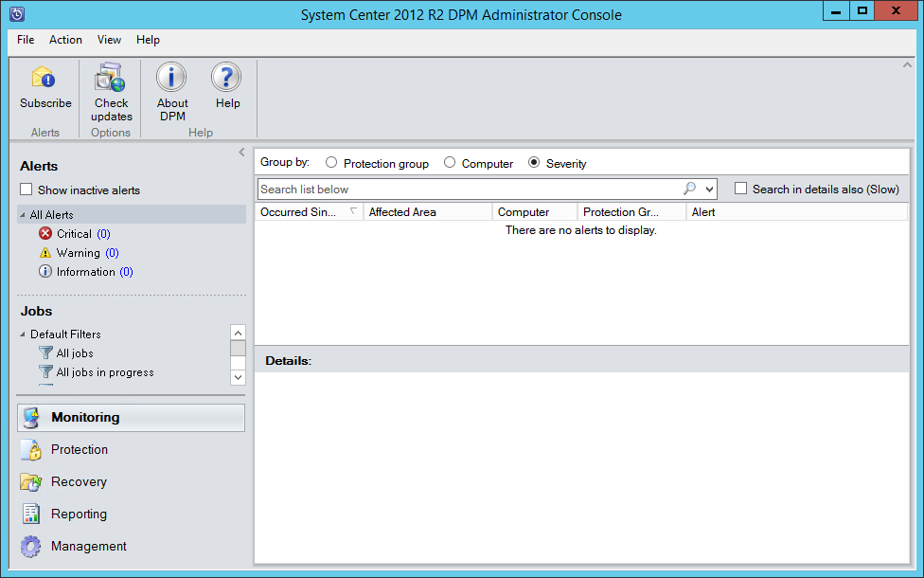Click the Management gear icon
This screenshot has height=578, width=924.
pyautogui.click(x=30, y=546)
